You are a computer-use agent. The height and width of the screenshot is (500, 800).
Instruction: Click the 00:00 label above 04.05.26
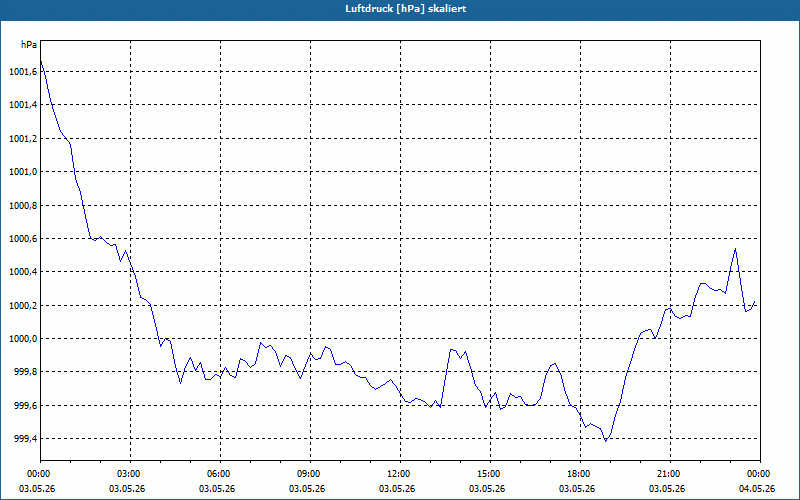point(760,474)
